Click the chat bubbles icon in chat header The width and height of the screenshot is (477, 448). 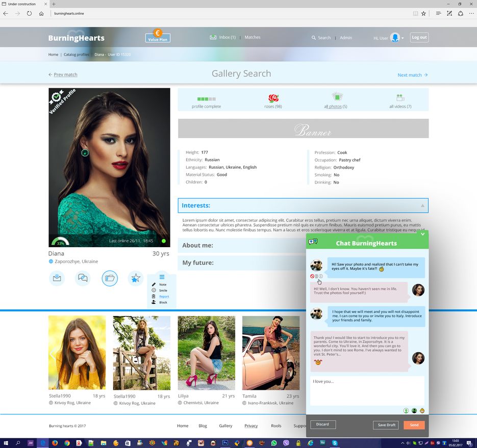[313, 242]
